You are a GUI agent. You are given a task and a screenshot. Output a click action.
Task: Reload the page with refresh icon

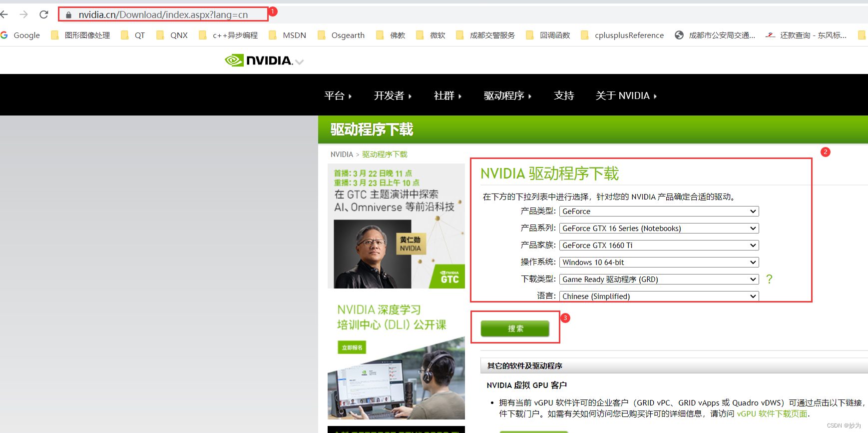[44, 14]
